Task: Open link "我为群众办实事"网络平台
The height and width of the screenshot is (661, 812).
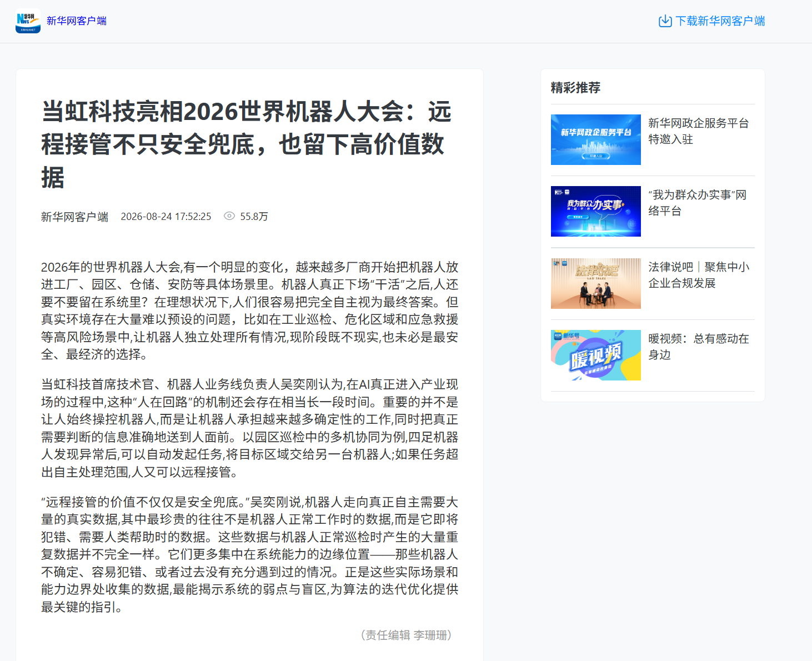Action: tap(698, 203)
